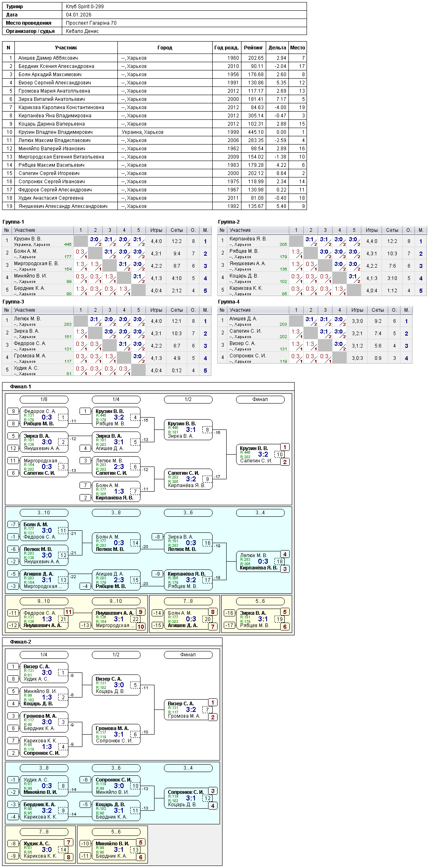Click the place 1 badge beside Крузин
The width and height of the screenshot is (431, 868).
285,447
